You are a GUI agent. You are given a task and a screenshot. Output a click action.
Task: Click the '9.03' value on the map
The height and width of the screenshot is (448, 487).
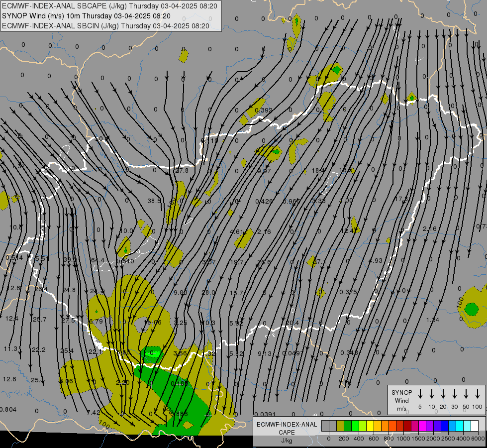[x=181, y=293]
